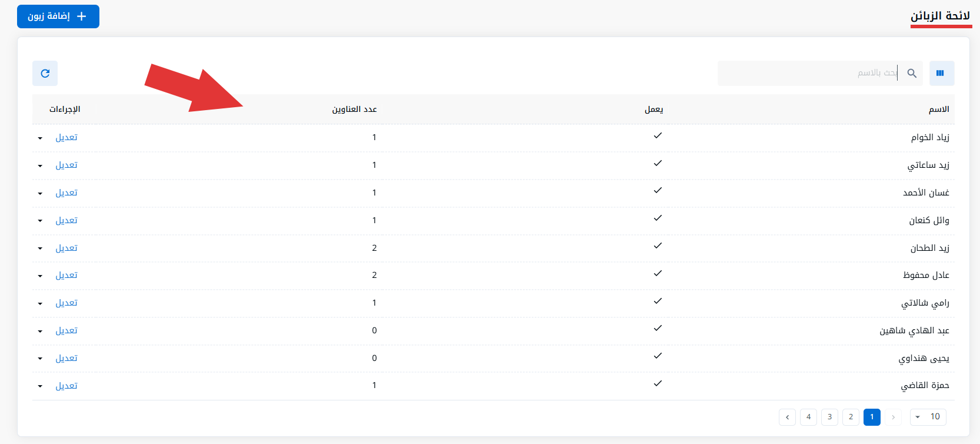Click checkmark in زياد الخوام row
Viewport: 980px width, 444px height.
[x=658, y=135]
